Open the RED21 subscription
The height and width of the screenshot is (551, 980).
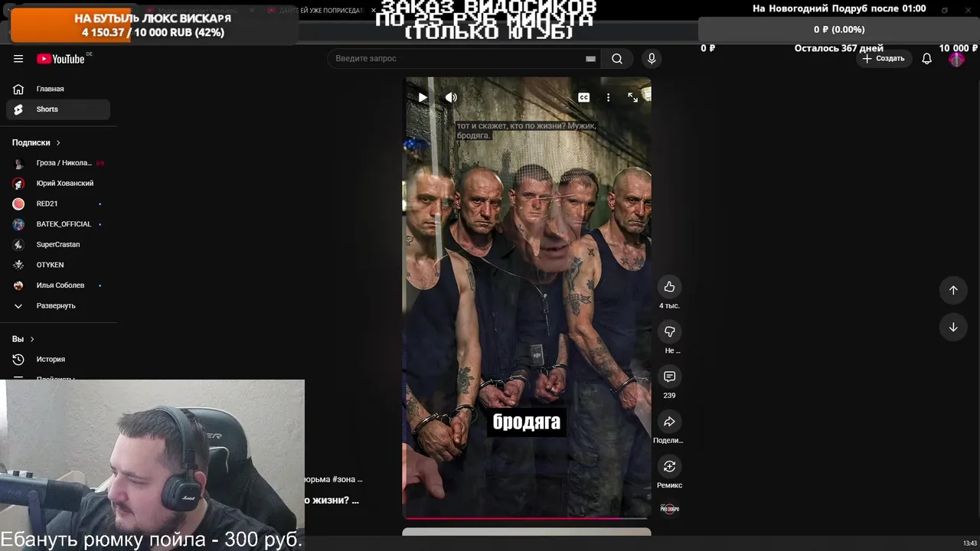pos(58,204)
